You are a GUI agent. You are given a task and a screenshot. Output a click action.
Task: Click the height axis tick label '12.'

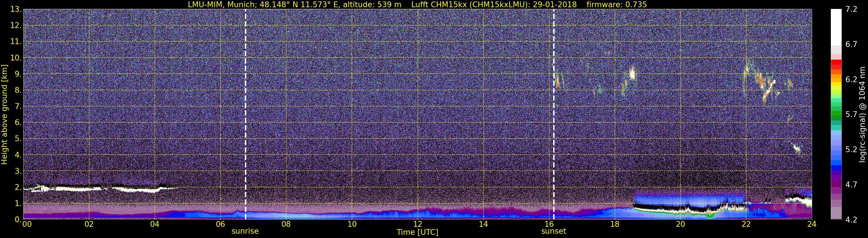[x=16, y=26]
